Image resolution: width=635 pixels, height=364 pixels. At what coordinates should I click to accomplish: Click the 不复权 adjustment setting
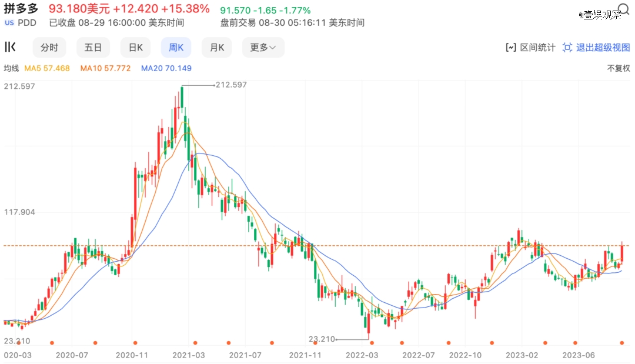pyautogui.click(x=619, y=68)
